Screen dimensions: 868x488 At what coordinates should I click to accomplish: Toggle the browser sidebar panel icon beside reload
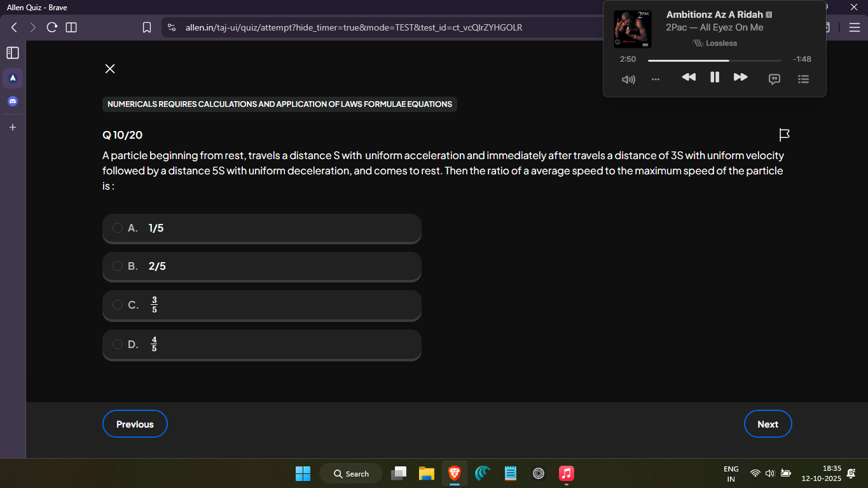[x=71, y=27]
